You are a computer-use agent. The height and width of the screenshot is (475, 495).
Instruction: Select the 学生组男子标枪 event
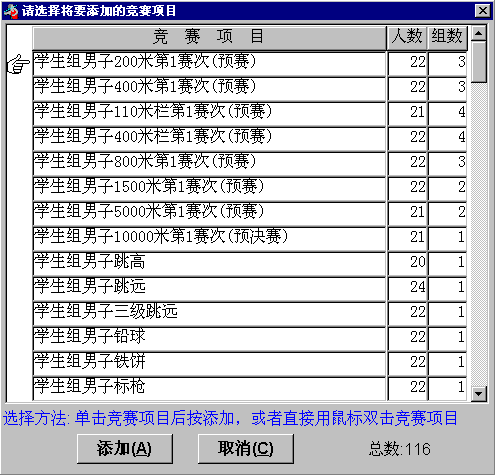point(209,389)
